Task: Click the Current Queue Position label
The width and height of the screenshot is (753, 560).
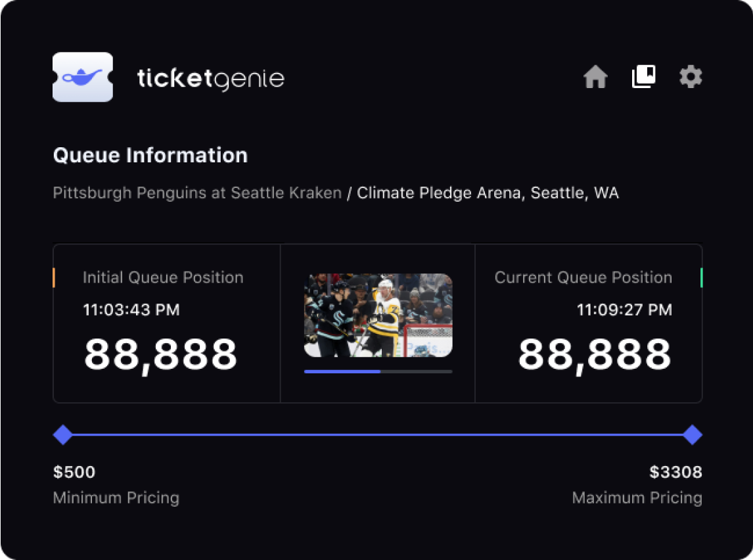Action: click(x=583, y=277)
